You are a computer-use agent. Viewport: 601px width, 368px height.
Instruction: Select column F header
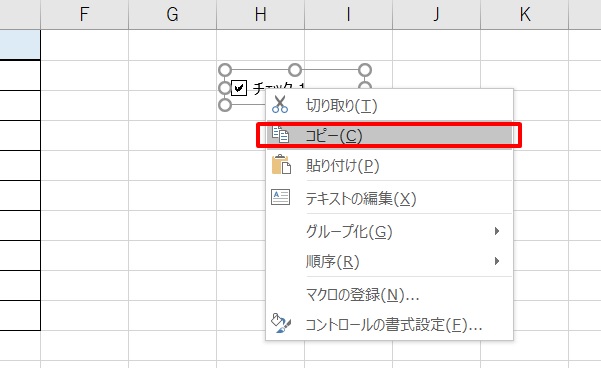(84, 15)
